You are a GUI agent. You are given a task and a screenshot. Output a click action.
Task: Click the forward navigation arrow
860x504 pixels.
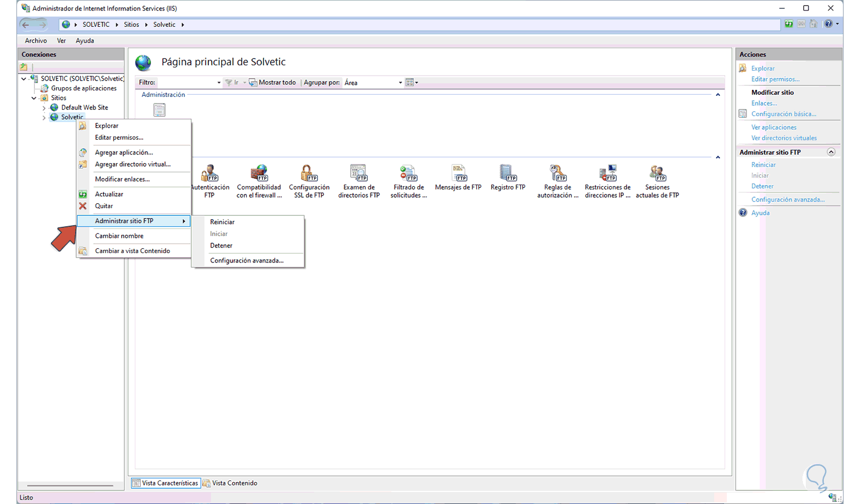tap(42, 25)
